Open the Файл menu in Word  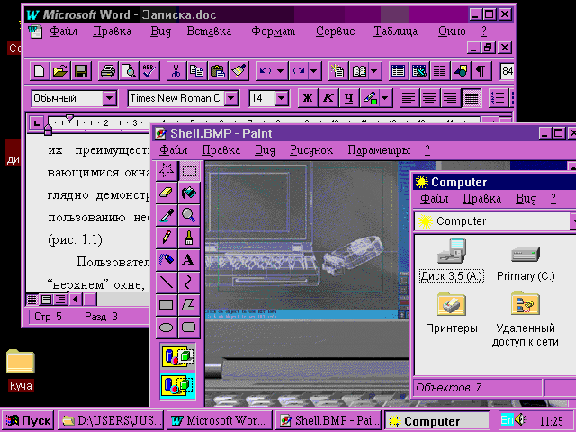63,32
